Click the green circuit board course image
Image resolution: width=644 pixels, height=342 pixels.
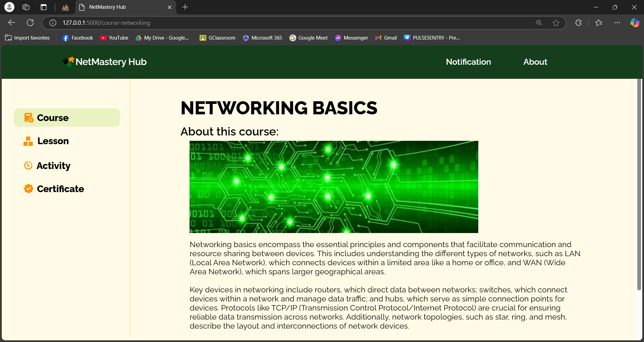pos(334,187)
